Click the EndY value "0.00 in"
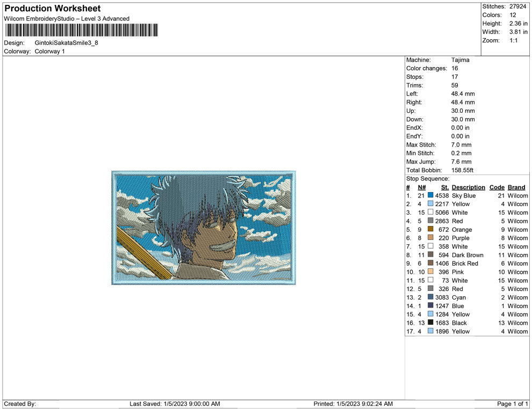 click(461, 136)
